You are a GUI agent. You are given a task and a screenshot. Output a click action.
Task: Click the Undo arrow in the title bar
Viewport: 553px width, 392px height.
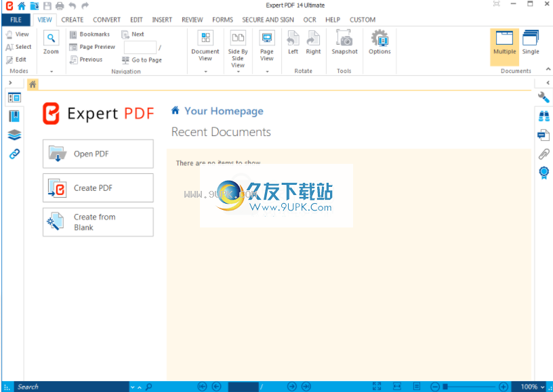[73, 5]
